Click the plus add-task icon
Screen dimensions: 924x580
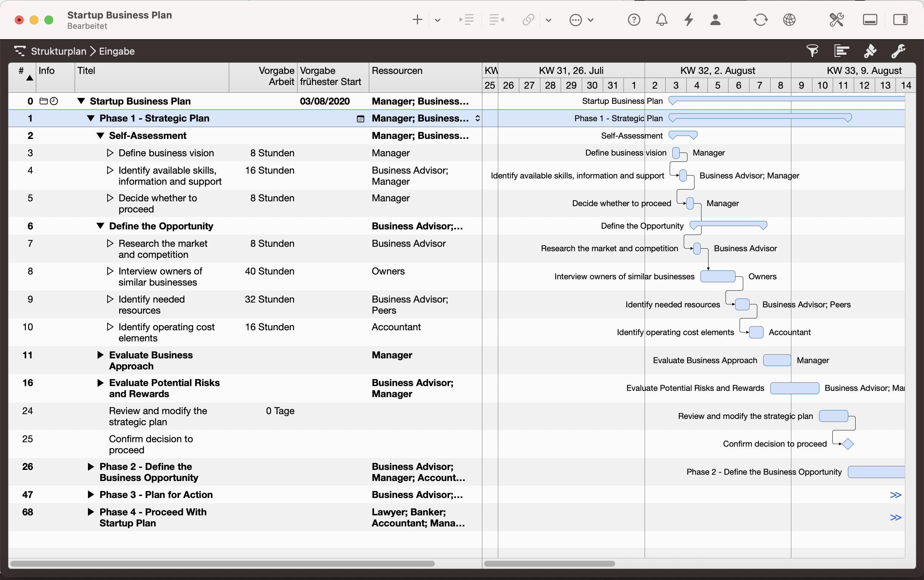coord(417,20)
